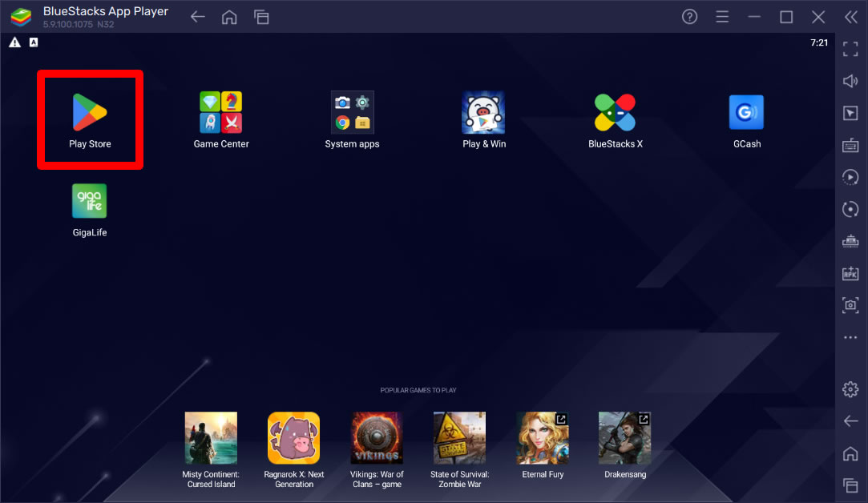Viewport: 868px width, 503px height.
Task: Open the macro recorder icon in sidebar
Action: (x=850, y=177)
